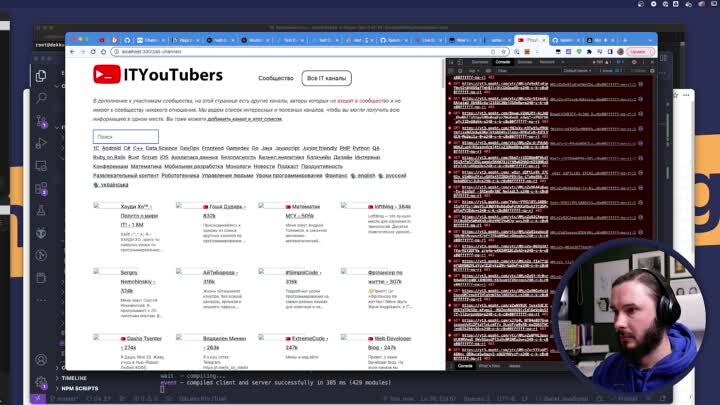Viewport: 720px width, 405px height.
Task: Filter by the Frontend tag
Action: pos(213,148)
